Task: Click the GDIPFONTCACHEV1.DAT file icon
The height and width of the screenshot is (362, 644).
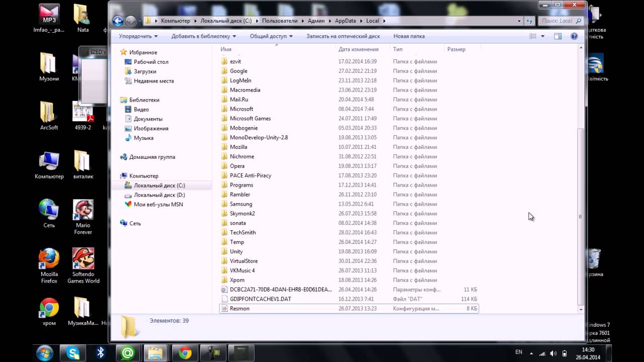Action: click(x=225, y=299)
